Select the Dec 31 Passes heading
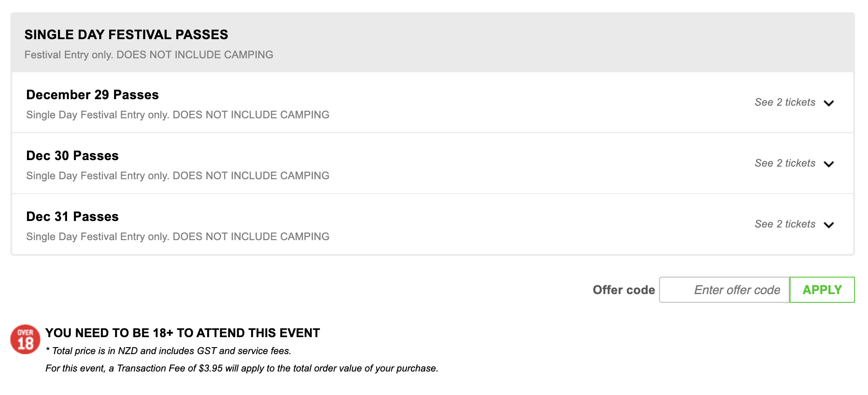868x395 pixels. (72, 217)
